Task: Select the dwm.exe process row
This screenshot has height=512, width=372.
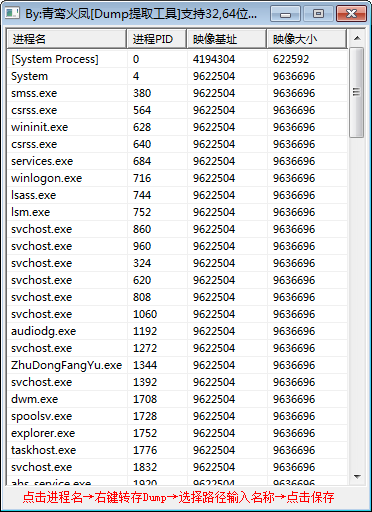Action: (x=177, y=399)
